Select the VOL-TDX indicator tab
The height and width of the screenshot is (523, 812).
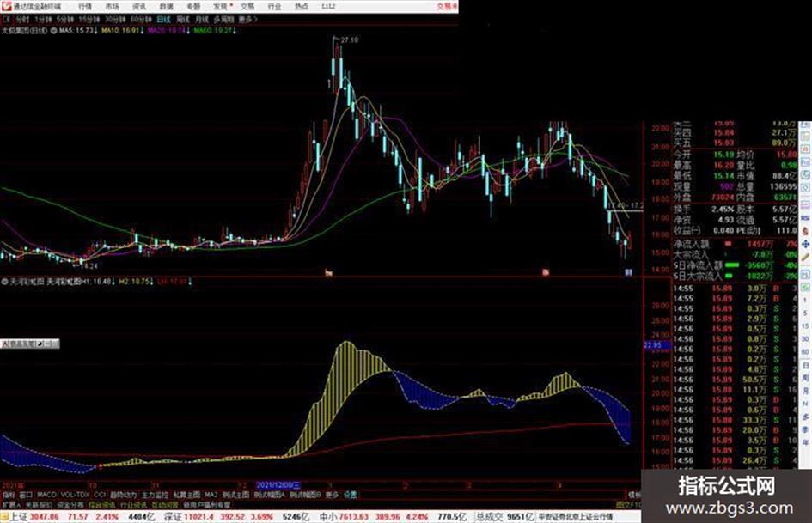pos(75,495)
